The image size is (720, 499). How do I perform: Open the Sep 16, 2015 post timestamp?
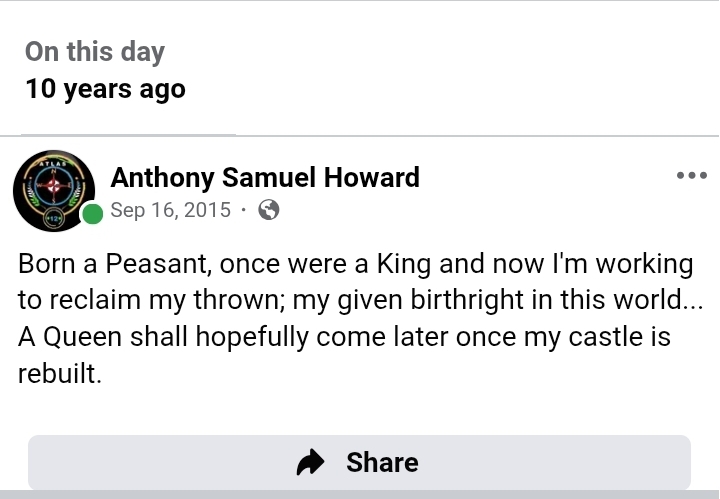(x=170, y=210)
